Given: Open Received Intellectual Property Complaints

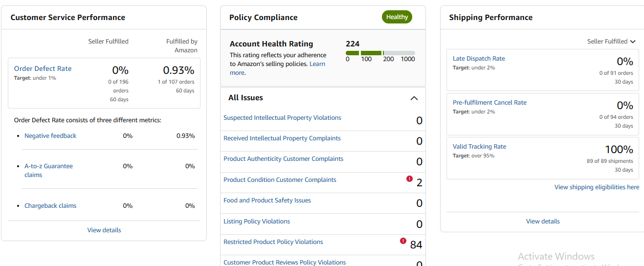Looking at the screenshot, I should click(x=282, y=138).
